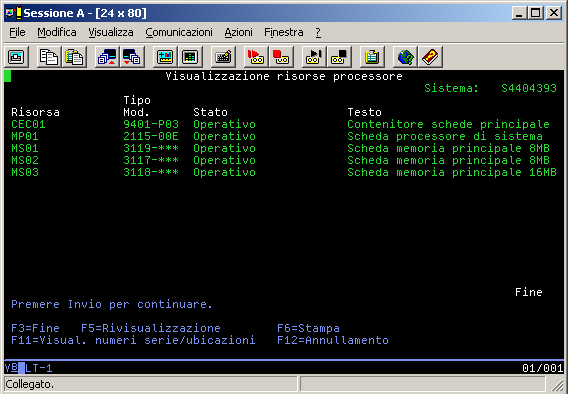Click the Copy toolbar icon
This screenshot has width=568, height=394.
pyautogui.click(x=49, y=57)
